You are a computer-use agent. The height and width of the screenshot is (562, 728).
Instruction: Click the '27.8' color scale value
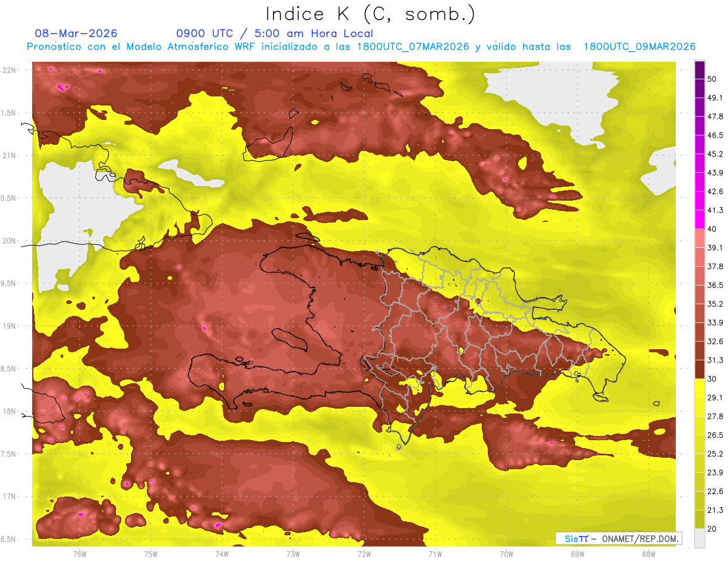[715, 416]
